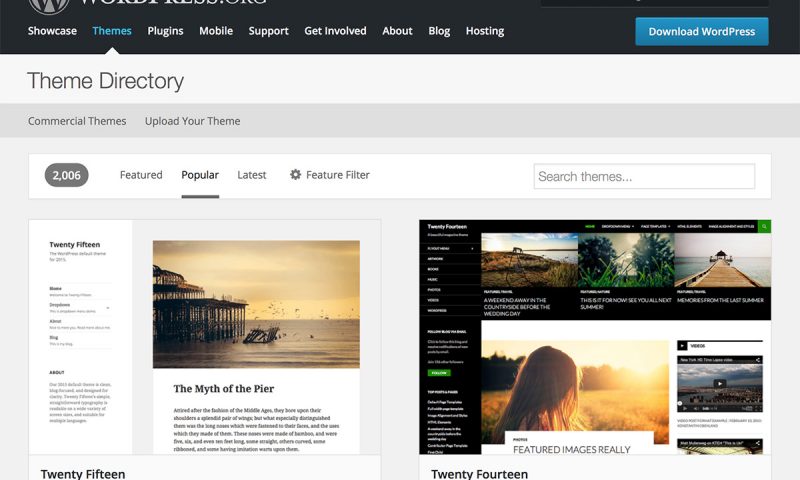Open the Twenty Fifteen theme screenshot
Screen dimensions: 800x480
tap(205, 337)
